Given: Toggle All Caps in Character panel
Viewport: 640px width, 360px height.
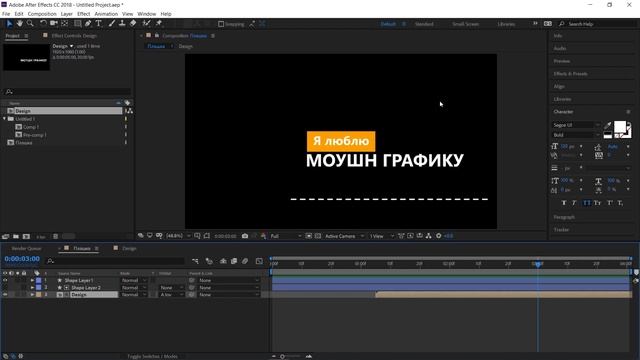Looking at the screenshot, I should pyautogui.click(x=587, y=203).
